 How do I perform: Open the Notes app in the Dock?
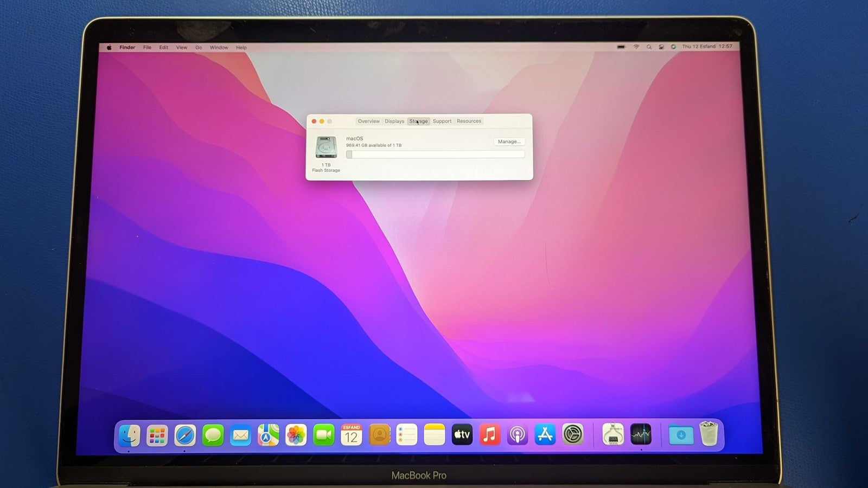(x=435, y=435)
